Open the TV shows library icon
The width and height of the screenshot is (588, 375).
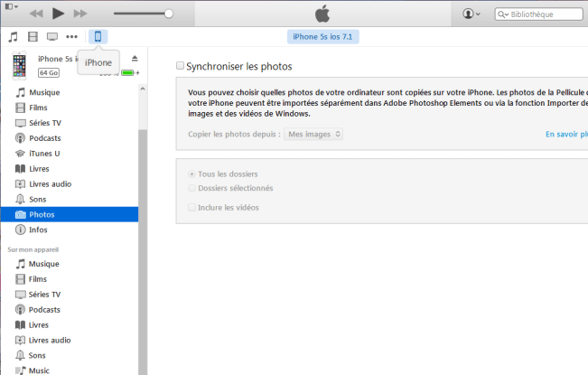pyautogui.click(x=52, y=37)
